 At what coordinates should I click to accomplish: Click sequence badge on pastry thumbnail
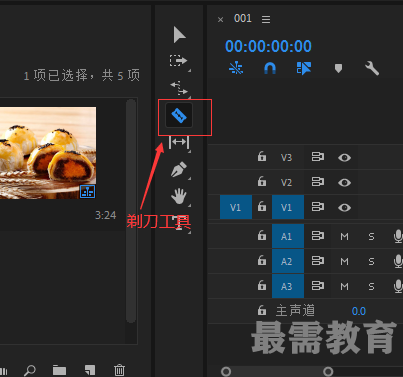88,192
